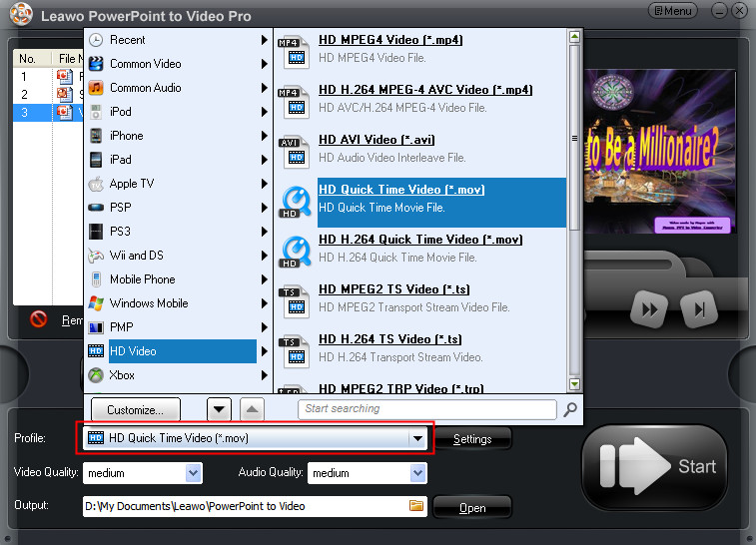
Task: Click the next-slide playback button
Action: 699,309
